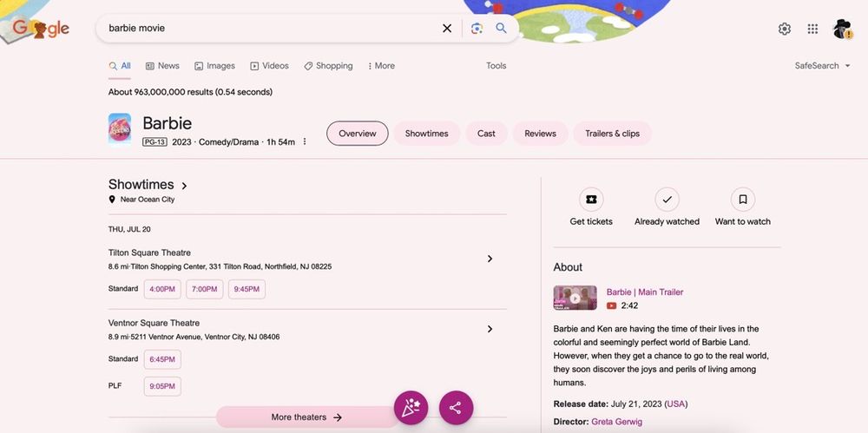Click the Showtimes section heading text
The width and height of the screenshot is (868, 433).
[141, 184]
